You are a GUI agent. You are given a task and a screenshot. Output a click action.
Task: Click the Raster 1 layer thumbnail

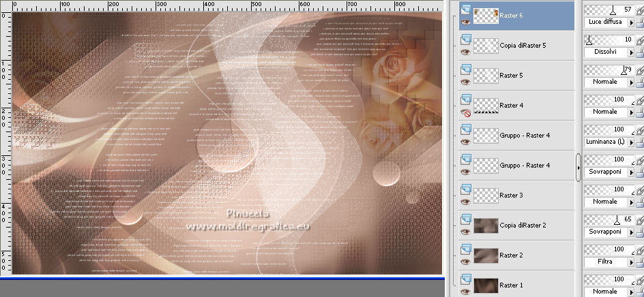[x=486, y=285]
